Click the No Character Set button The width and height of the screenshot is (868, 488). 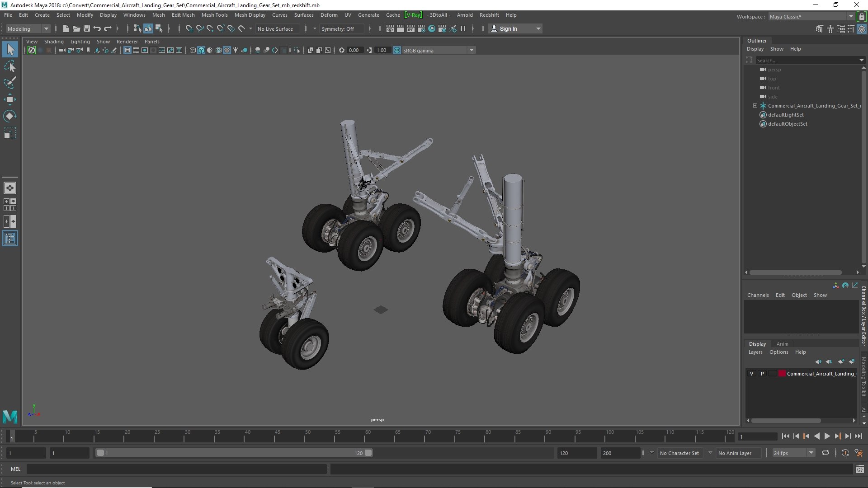point(679,453)
